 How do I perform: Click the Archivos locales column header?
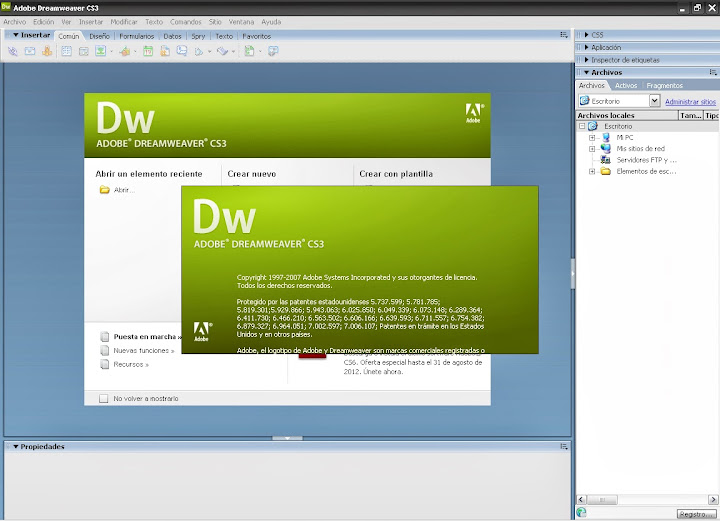click(x=627, y=115)
